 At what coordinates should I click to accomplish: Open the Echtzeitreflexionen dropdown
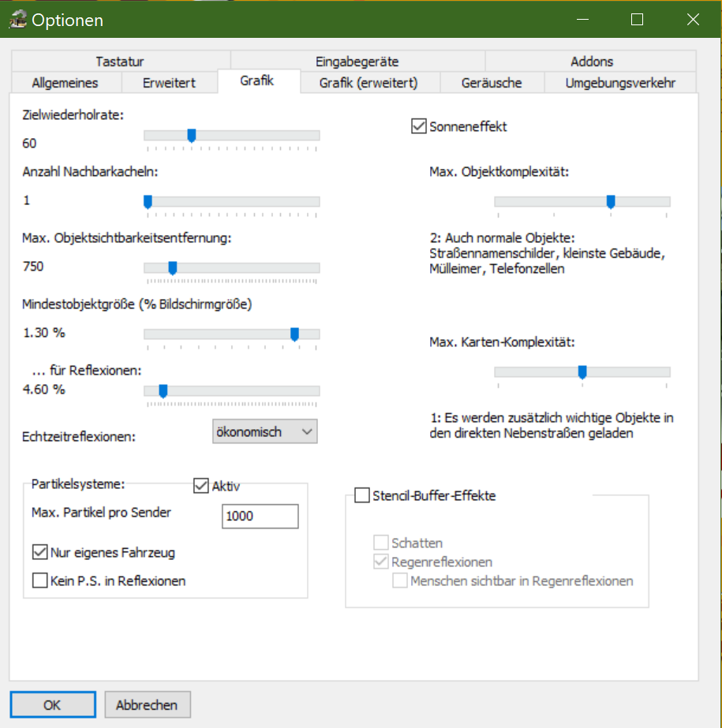point(265,431)
